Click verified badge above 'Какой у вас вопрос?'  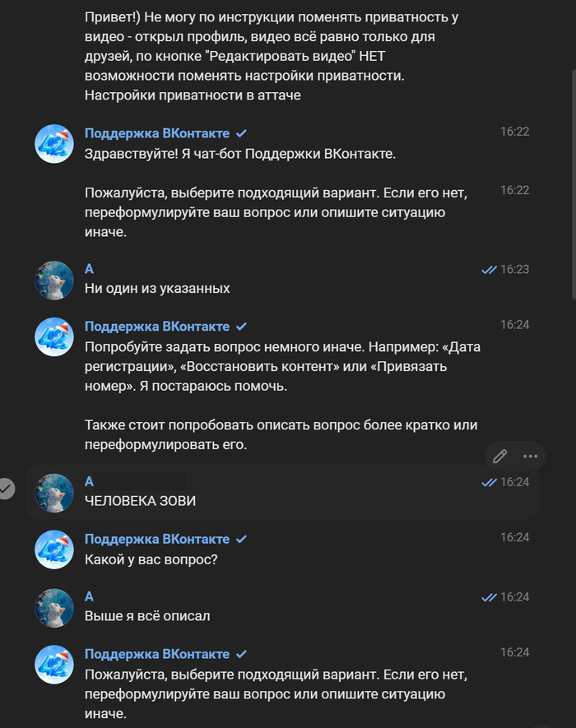tap(242, 540)
